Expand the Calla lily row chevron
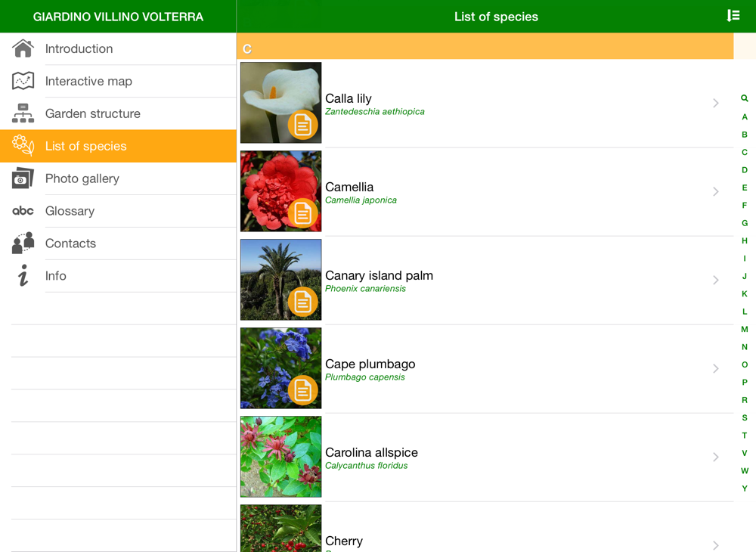Screen dimensions: 756x552 point(716,103)
